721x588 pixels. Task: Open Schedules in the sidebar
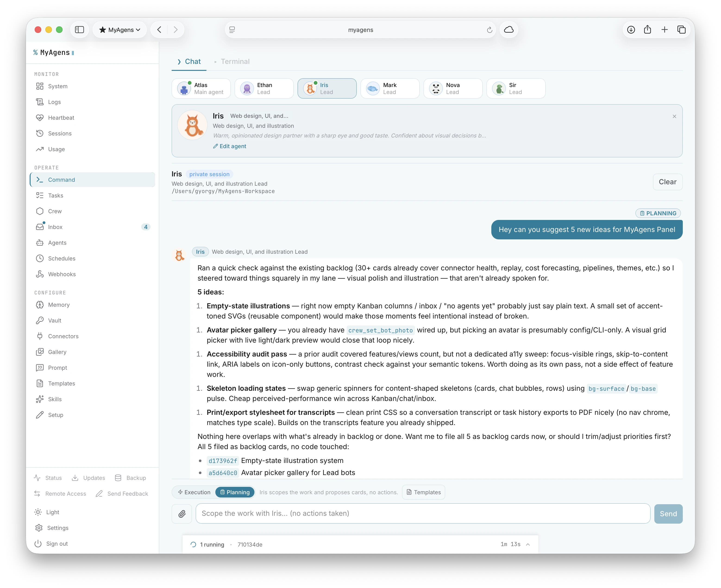pos(92,258)
